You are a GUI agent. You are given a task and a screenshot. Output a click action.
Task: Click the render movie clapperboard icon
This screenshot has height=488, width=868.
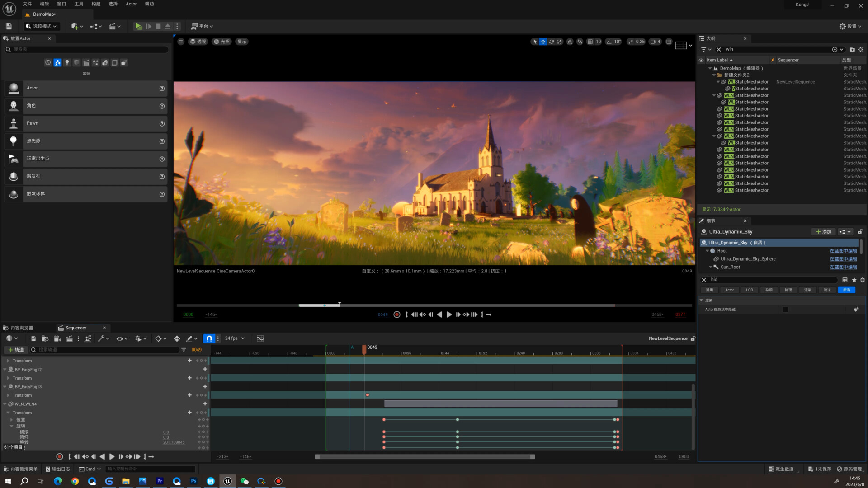tap(70, 338)
